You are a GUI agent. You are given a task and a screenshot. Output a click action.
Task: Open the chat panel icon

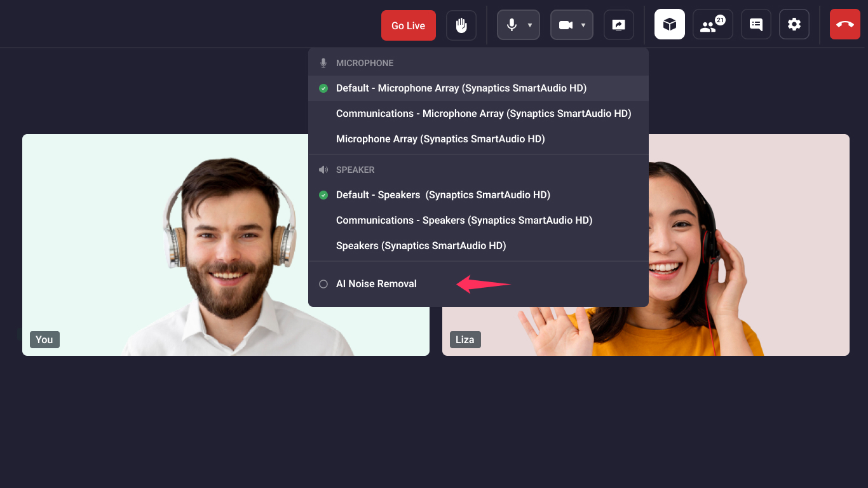756,25
